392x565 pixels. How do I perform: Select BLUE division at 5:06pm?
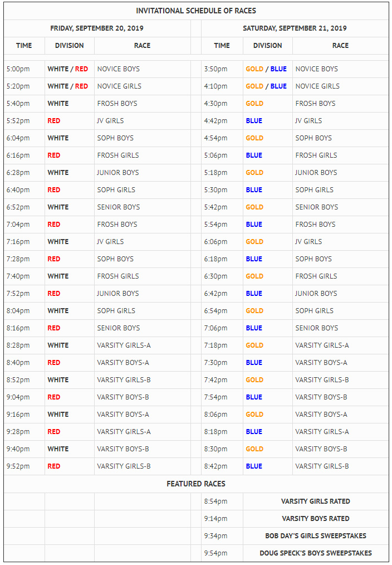pos(254,155)
